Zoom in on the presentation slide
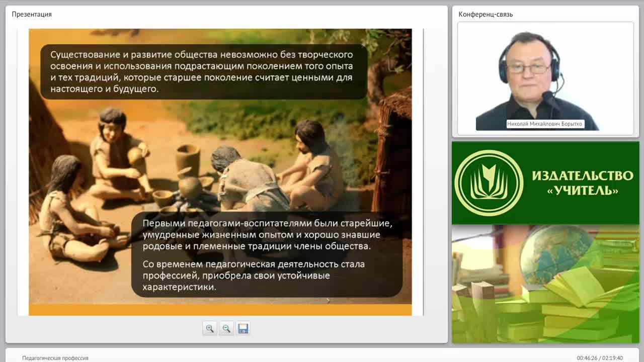This screenshot has width=644, height=362. (x=210, y=328)
